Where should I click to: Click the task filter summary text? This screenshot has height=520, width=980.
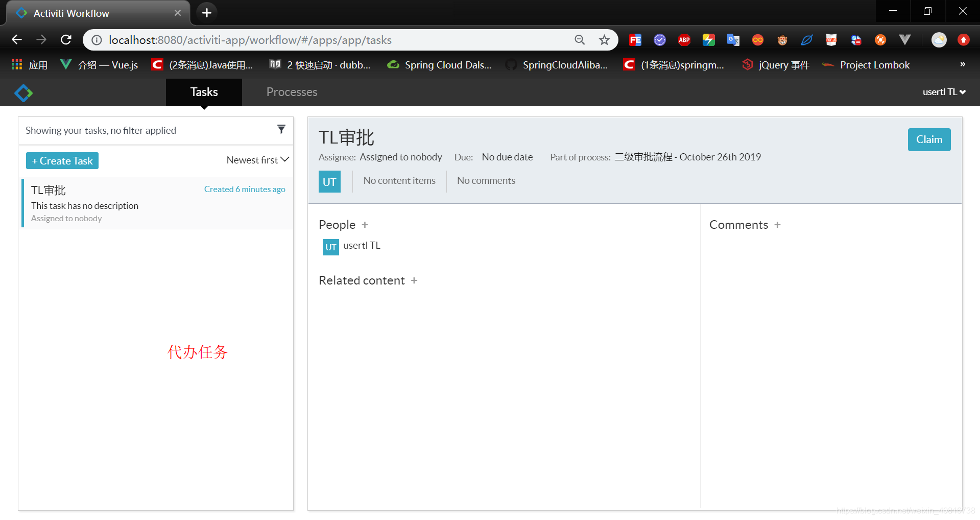tap(101, 130)
